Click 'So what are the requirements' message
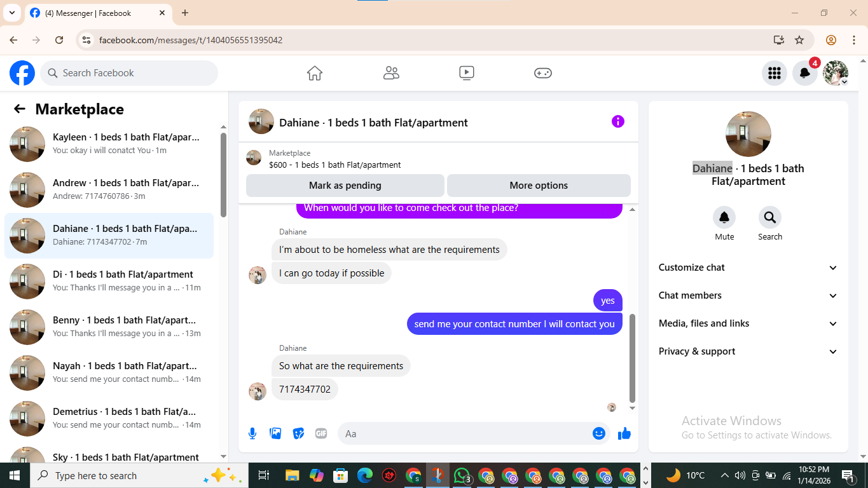The width and height of the screenshot is (868, 488). pyautogui.click(x=341, y=365)
